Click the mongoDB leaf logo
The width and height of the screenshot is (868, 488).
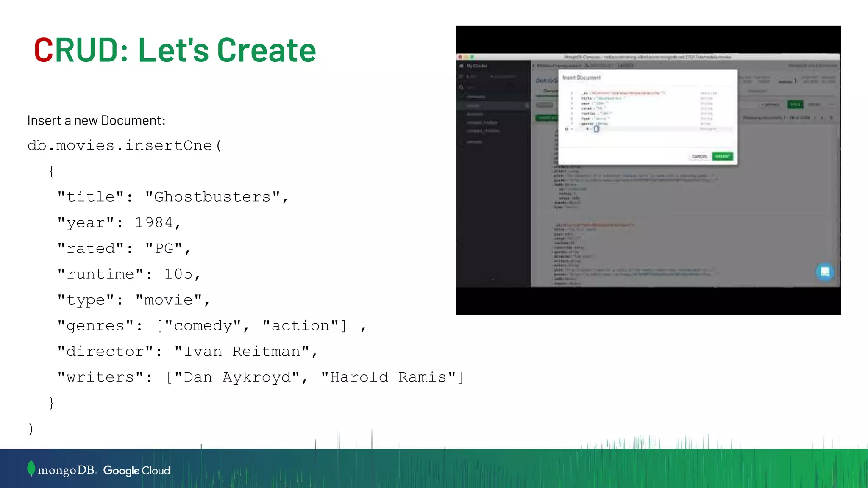[31, 469]
